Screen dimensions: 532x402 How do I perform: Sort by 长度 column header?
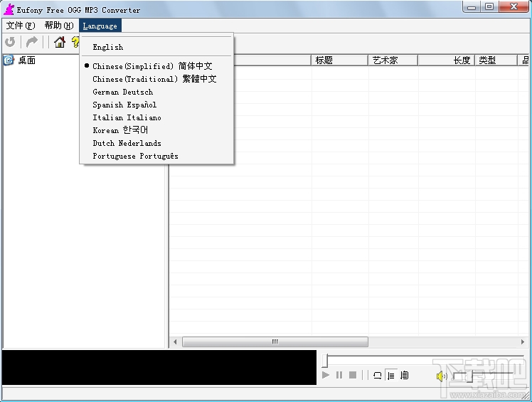pyautogui.click(x=446, y=60)
